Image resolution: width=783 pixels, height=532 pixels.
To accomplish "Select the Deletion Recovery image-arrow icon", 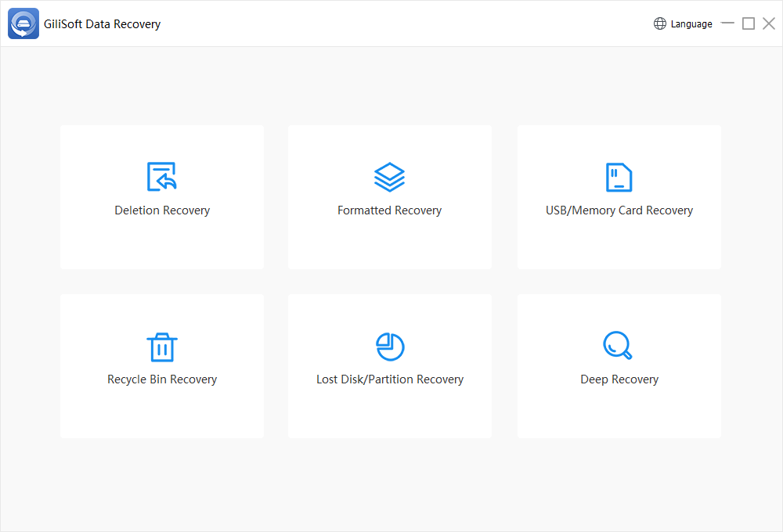I will [162, 175].
